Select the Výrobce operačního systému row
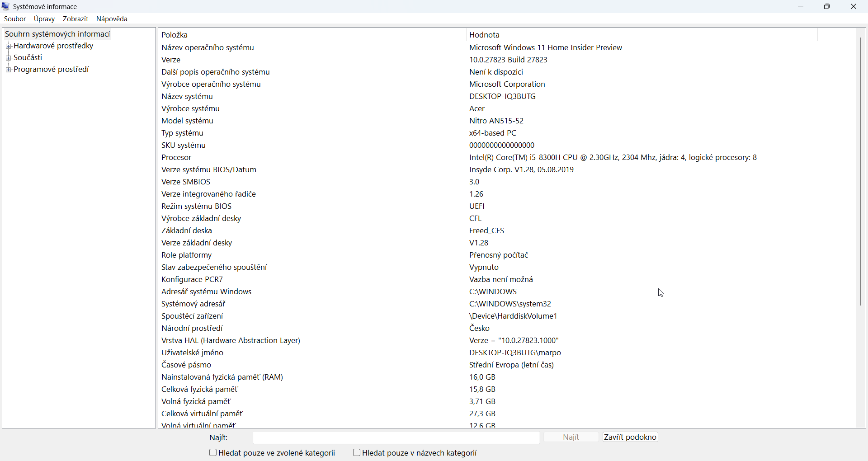 coord(488,84)
